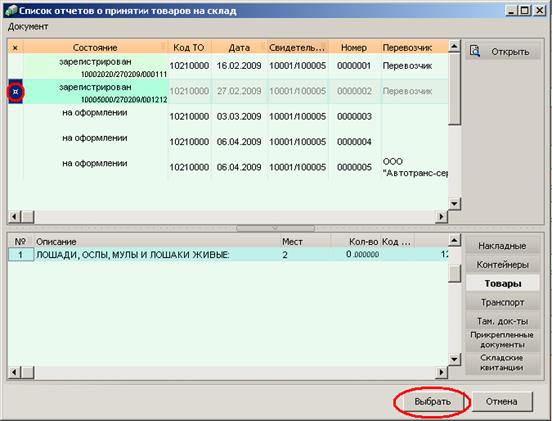552x421 pixels.
Task: Click the Отмена button
Action: (502, 401)
